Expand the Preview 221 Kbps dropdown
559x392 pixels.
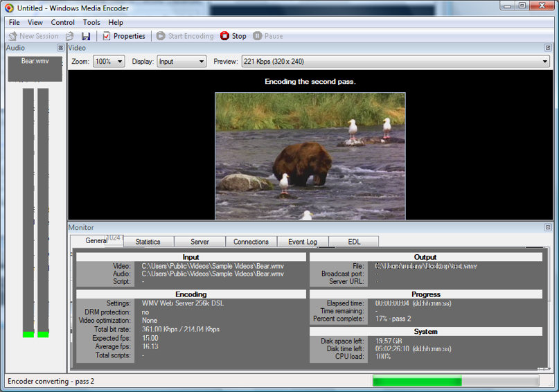pos(396,62)
